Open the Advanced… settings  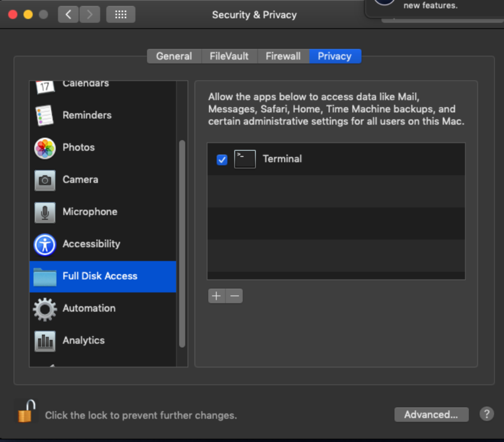[431, 414]
